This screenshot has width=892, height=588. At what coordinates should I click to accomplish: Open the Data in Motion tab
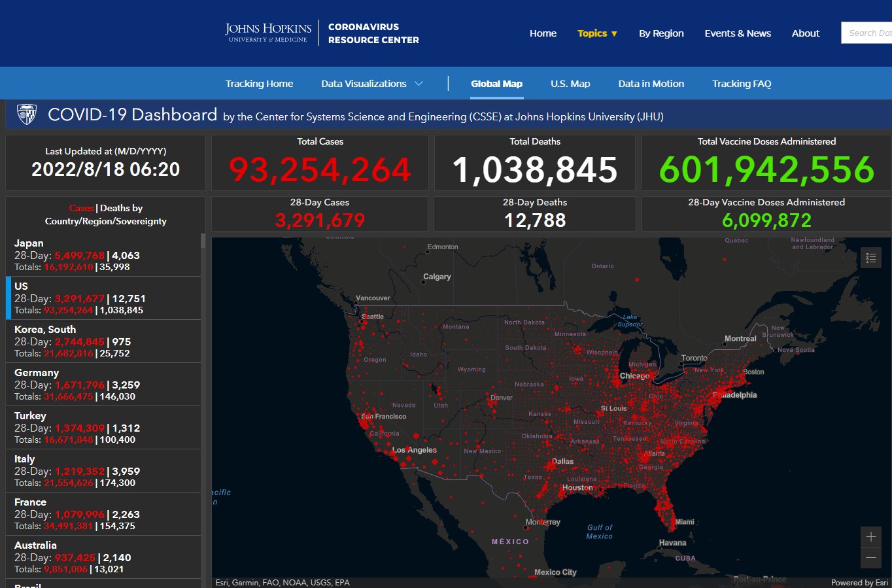[x=651, y=84]
